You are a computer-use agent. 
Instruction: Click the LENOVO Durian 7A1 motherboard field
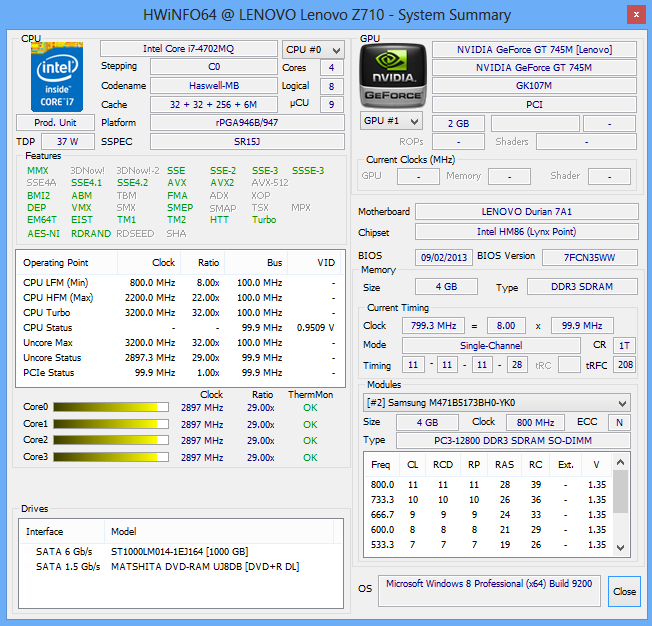click(527, 211)
